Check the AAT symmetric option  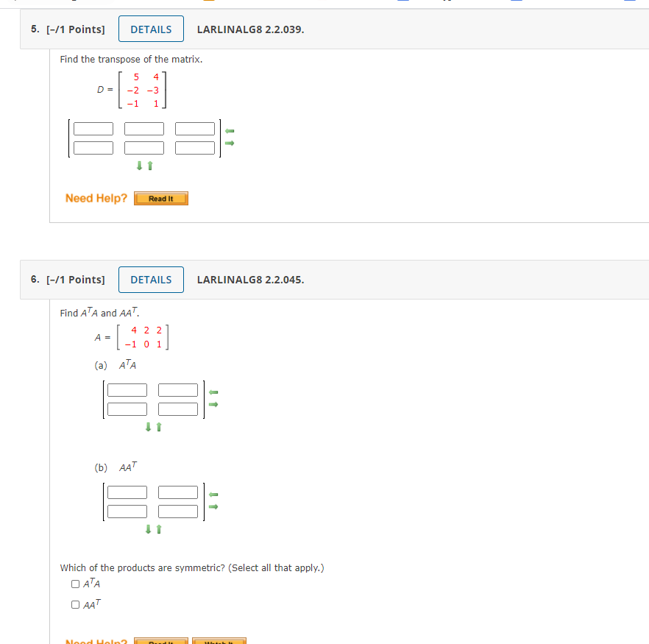pyautogui.click(x=74, y=604)
